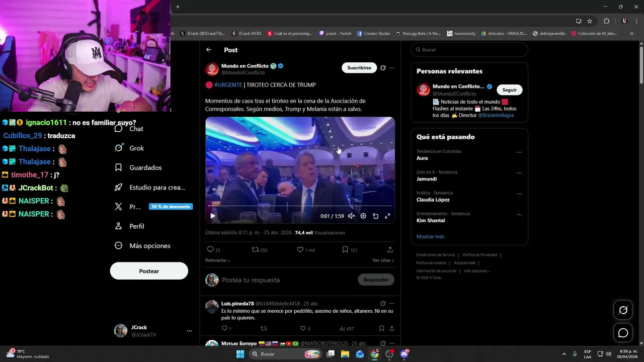Show hidden system tray icons
Image resolution: width=644 pixels, height=362 pixels.
(563, 354)
